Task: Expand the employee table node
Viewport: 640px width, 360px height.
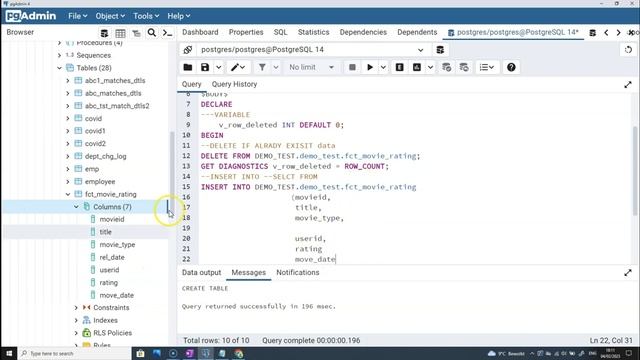Action: point(68,182)
